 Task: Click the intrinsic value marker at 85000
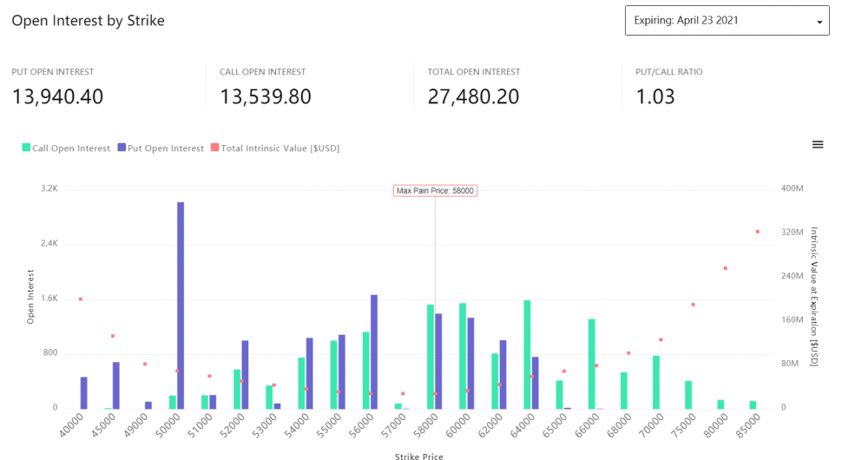757,232
